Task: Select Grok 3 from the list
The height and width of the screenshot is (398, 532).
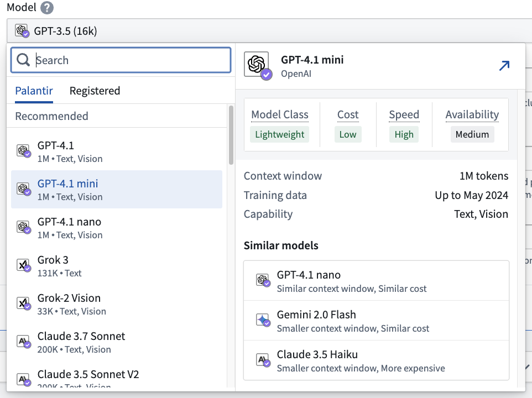Action: (117, 265)
